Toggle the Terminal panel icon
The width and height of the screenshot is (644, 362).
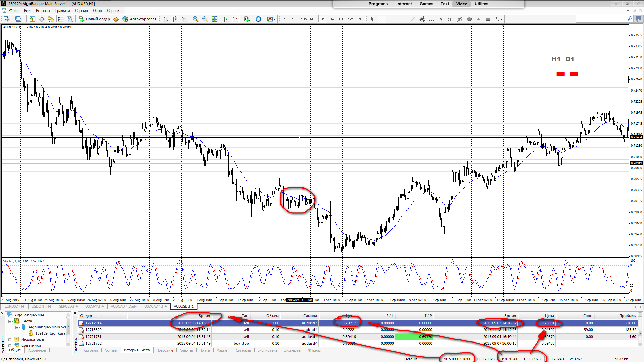pyautogui.click(x=60, y=19)
